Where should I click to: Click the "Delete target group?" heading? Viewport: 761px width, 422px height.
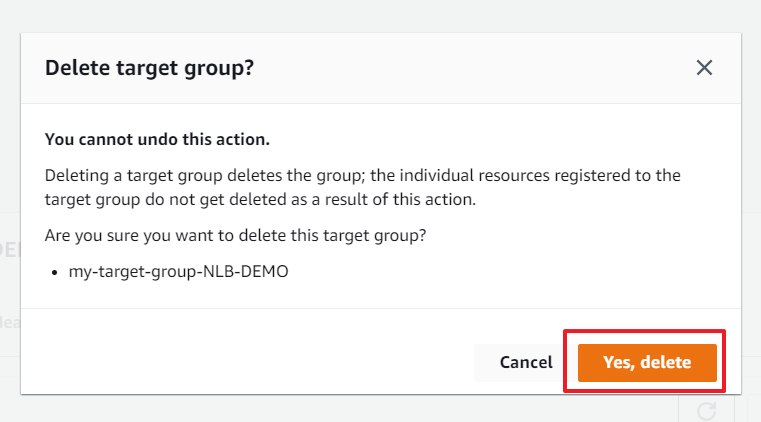pos(149,68)
